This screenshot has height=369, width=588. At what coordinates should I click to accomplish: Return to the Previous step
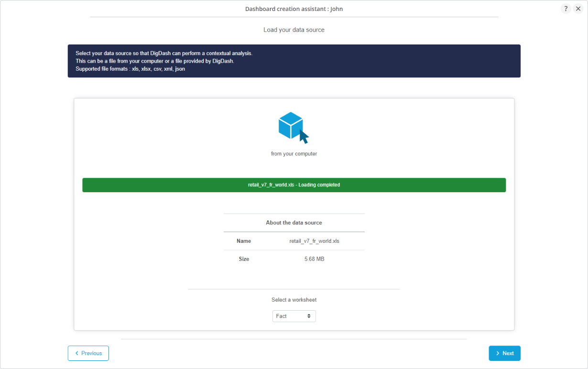tap(88, 353)
